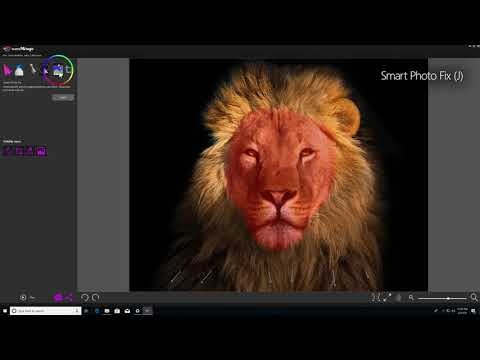Open Task View on the taskbar
Viewport: 480px width, 360px height.
coord(86,311)
